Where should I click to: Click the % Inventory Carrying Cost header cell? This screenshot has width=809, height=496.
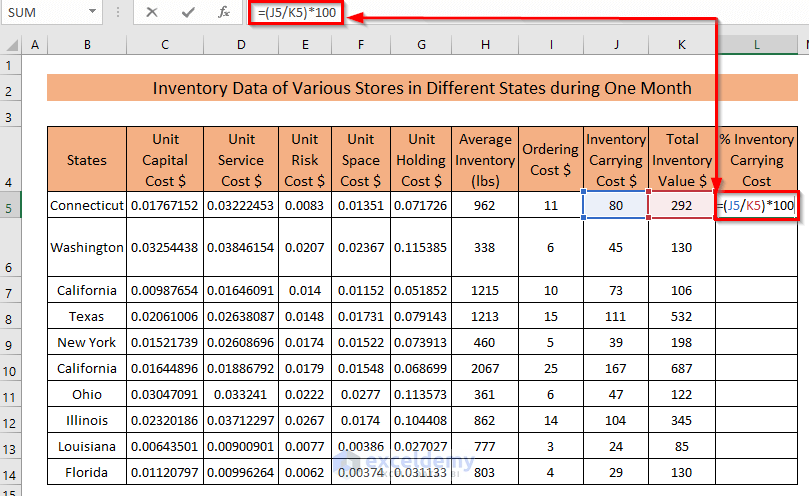[756, 159]
